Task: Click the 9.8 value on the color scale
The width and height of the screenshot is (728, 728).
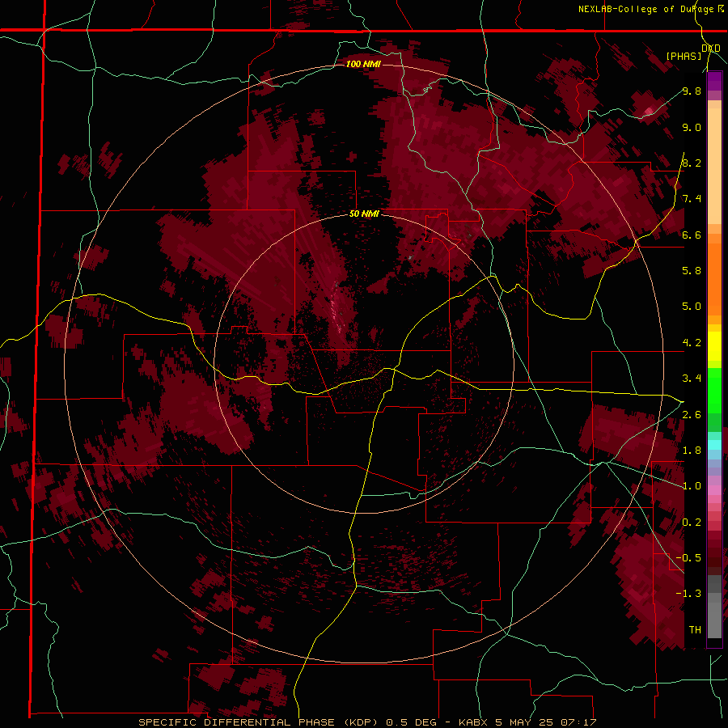Action: [692, 91]
